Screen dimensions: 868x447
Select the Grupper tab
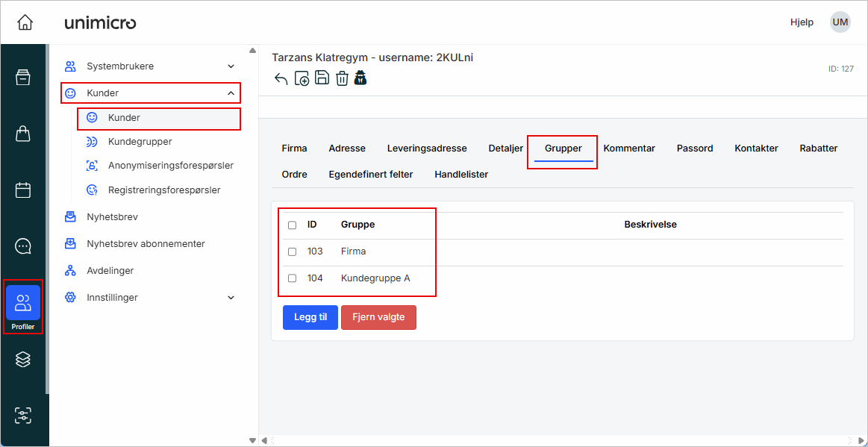tap(563, 149)
